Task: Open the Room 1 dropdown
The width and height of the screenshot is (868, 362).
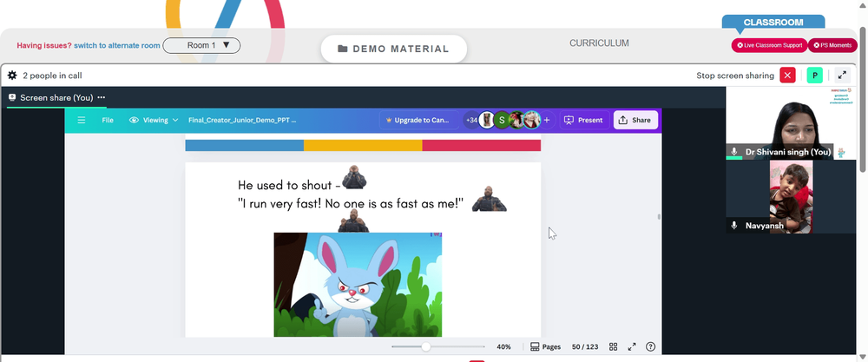Action: pyautogui.click(x=201, y=45)
